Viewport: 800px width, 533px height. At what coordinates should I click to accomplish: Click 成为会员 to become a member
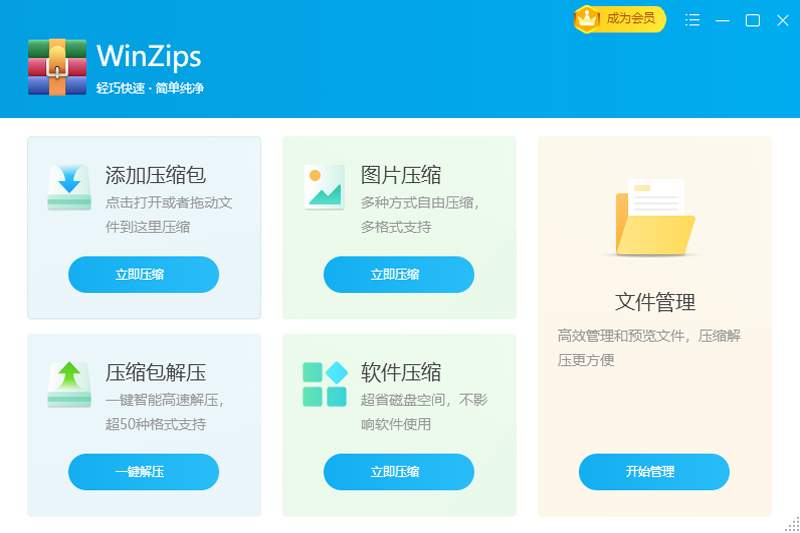631,18
